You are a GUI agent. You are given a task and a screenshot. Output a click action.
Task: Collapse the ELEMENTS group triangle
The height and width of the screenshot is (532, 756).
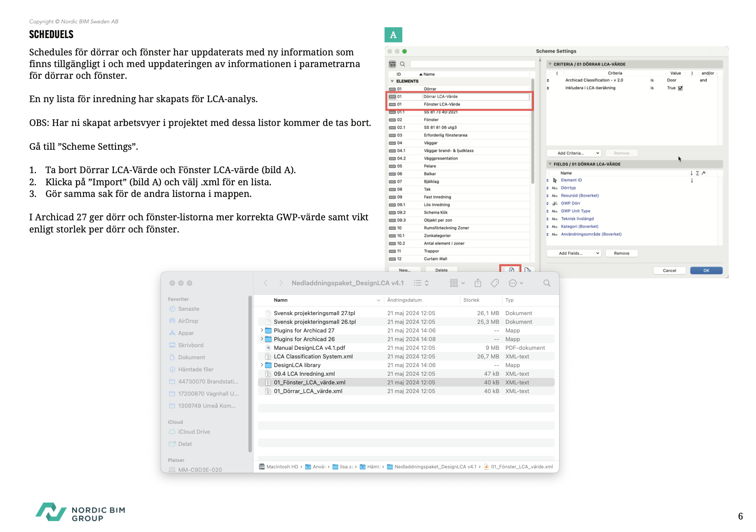(x=392, y=81)
